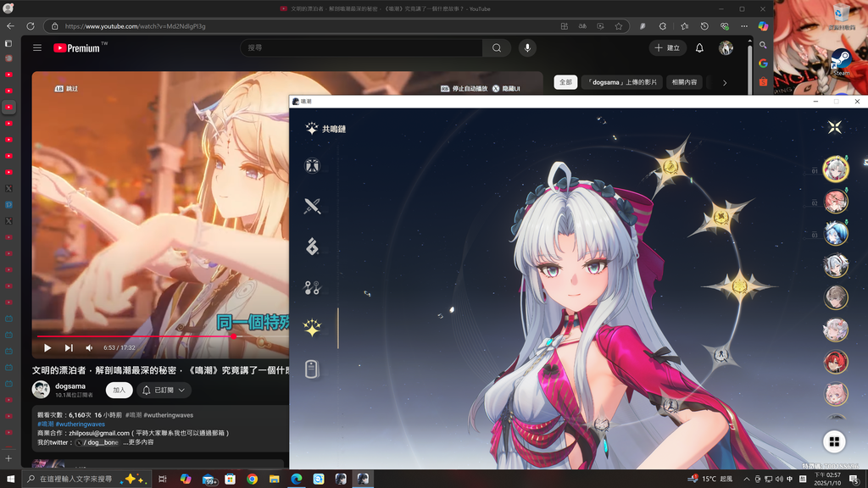868x488 pixels.
Task: Open the character profile file icon in game sidebar
Action: 312,369
